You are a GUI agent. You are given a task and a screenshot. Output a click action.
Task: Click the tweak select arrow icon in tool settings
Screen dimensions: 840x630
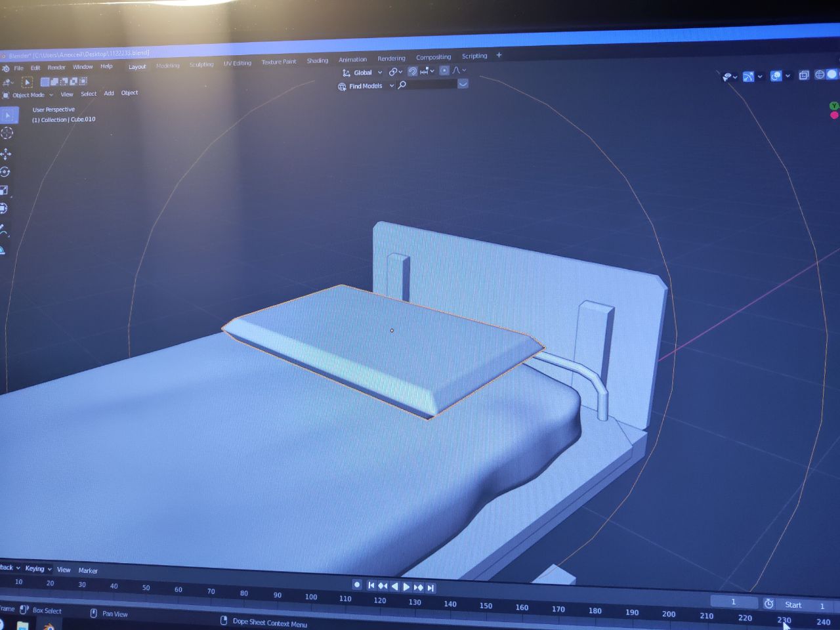27,82
